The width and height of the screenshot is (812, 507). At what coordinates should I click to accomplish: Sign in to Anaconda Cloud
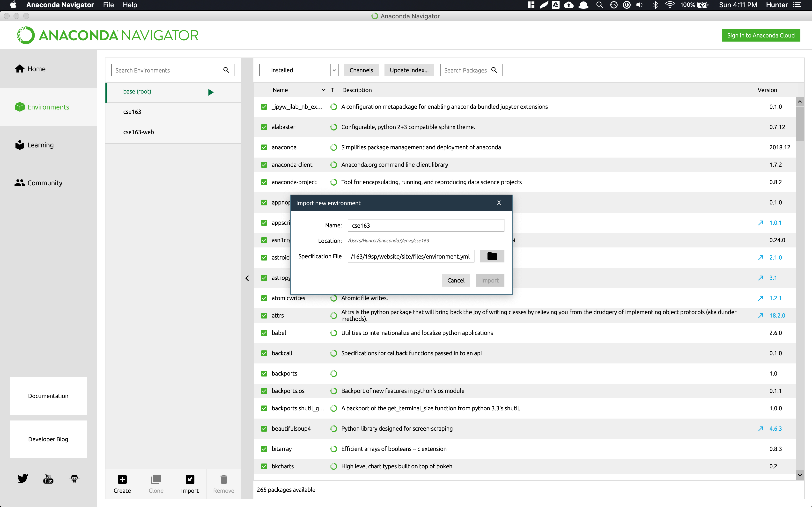coord(761,35)
